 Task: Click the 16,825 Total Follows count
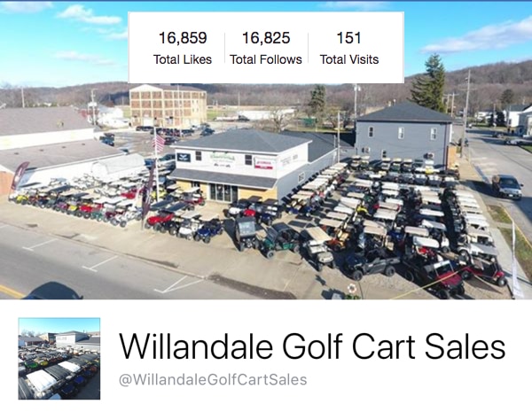coord(266,37)
